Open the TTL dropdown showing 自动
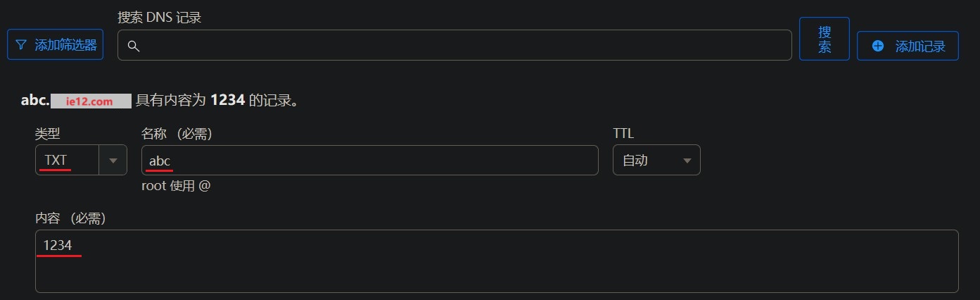980x300 pixels. (x=656, y=160)
